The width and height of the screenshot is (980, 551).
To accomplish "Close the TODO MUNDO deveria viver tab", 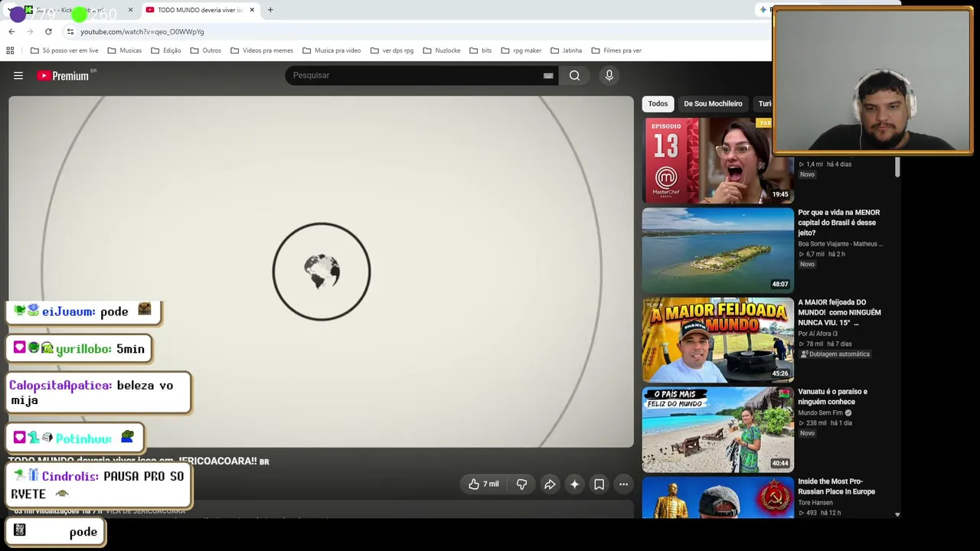I will [x=252, y=10].
